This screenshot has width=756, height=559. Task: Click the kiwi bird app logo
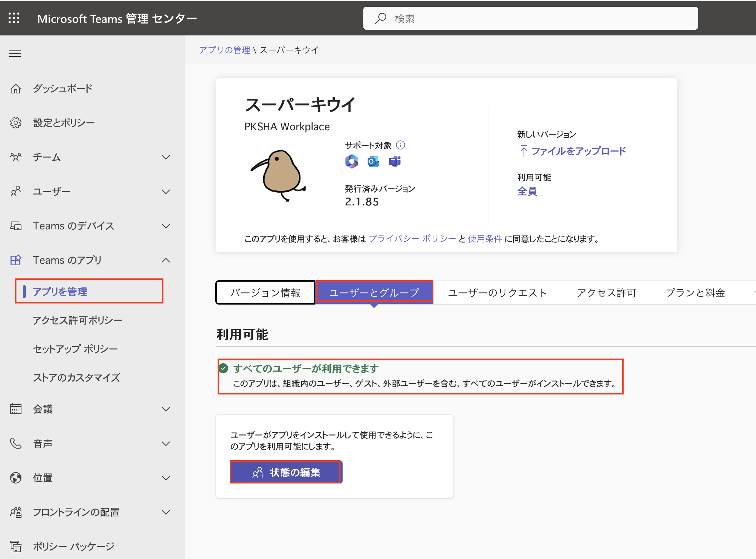pyautogui.click(x=278, y=175)
